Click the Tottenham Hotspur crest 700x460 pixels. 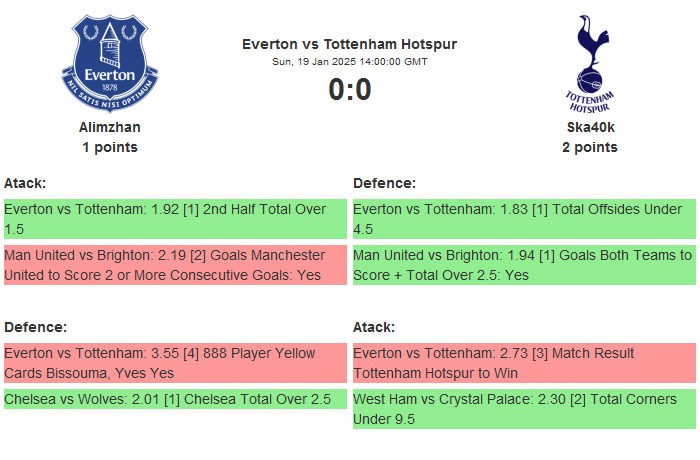[x=589, y=63]
